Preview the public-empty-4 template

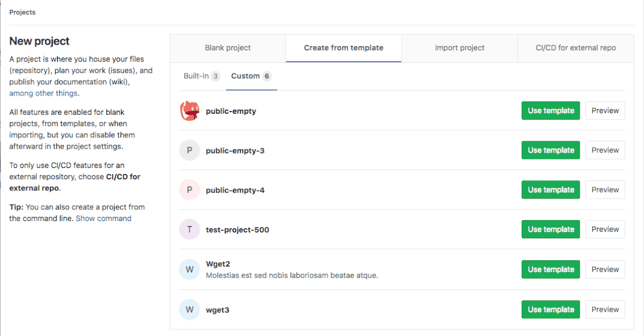(605, 189)
